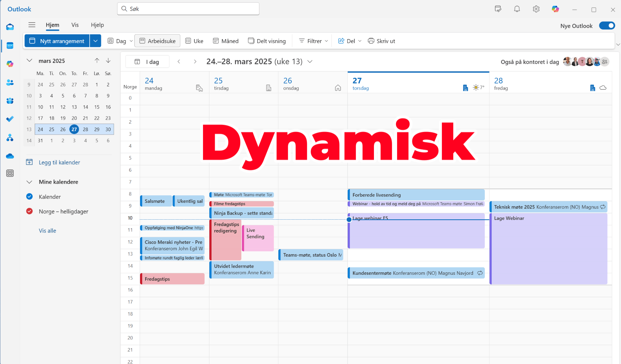Click the Vis alle link

47,230
